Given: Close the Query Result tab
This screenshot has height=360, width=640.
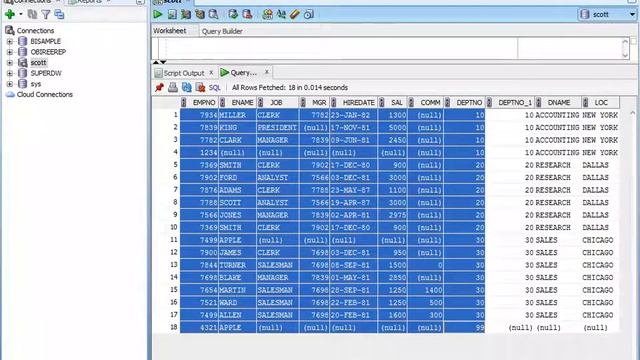Looking at the screenshot, I should (x=267, y=72).
